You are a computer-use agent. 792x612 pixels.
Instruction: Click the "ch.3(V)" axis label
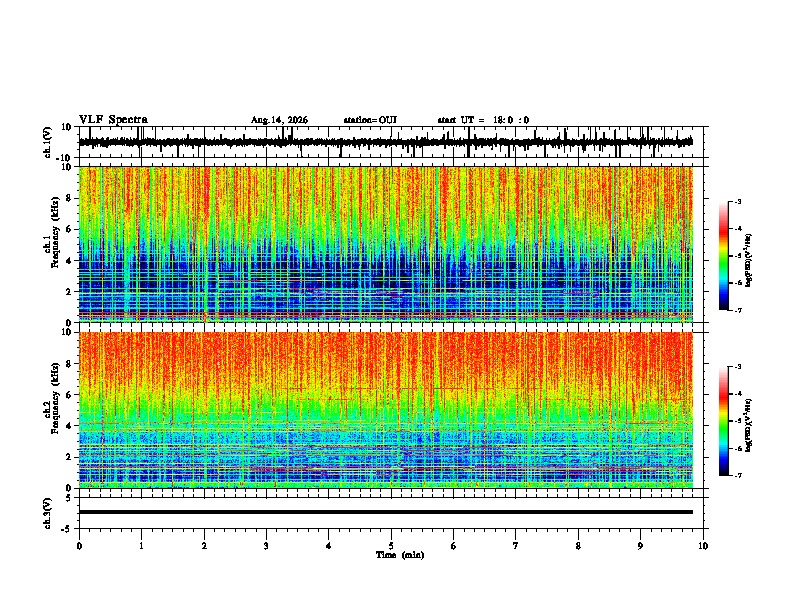coord(48,513)
